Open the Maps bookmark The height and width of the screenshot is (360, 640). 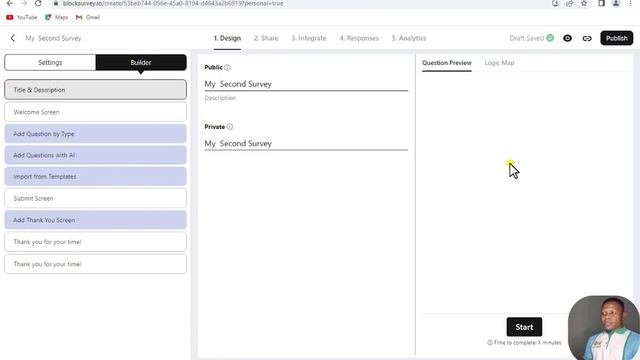pos(56,17)
